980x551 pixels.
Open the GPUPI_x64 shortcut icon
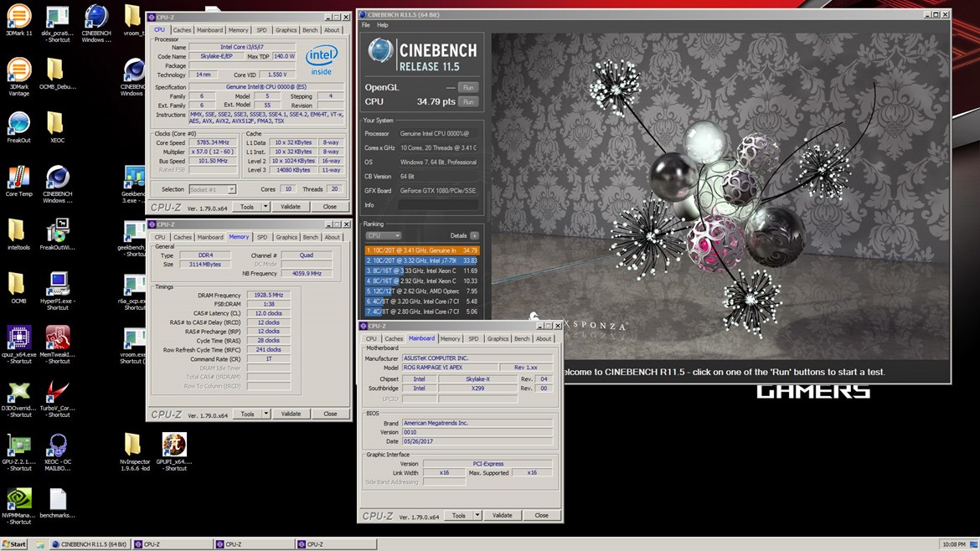(174, 446)
